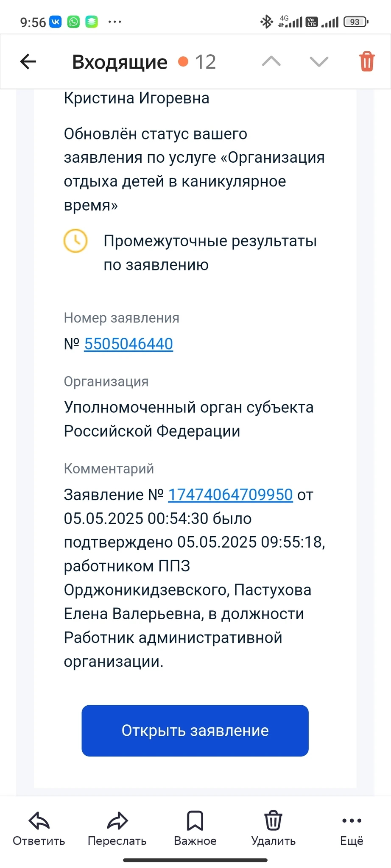Tap Удалить in the bottom bar
Image resolution: width=391 pixels, height=868 pixels.
click(x=273, y=828)
